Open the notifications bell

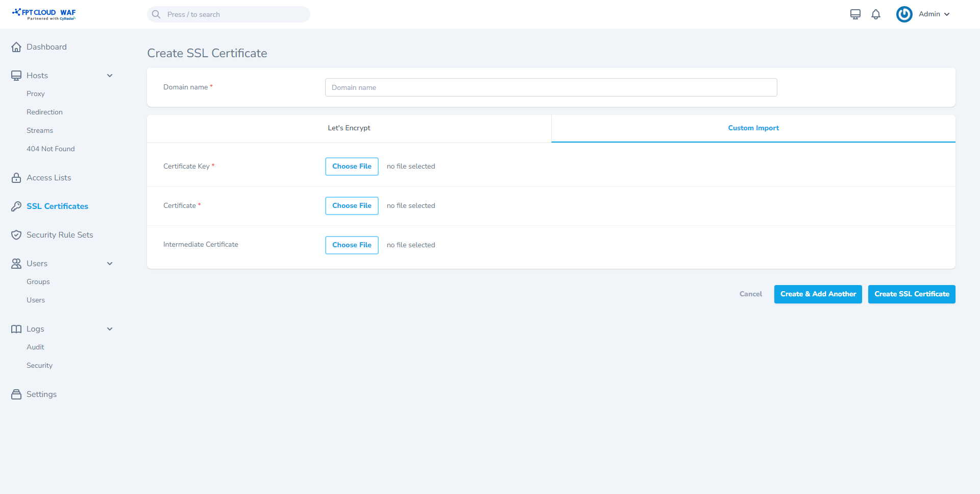876,14
